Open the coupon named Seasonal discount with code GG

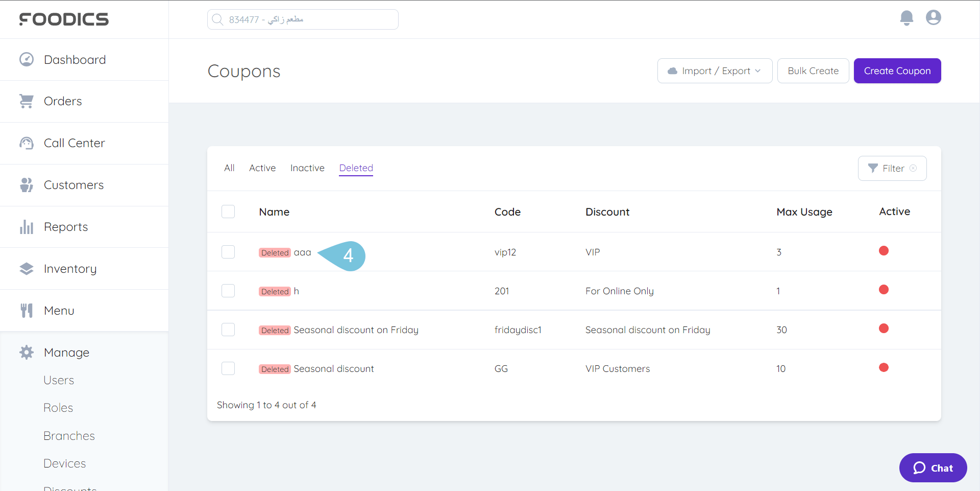coord(334,369)
